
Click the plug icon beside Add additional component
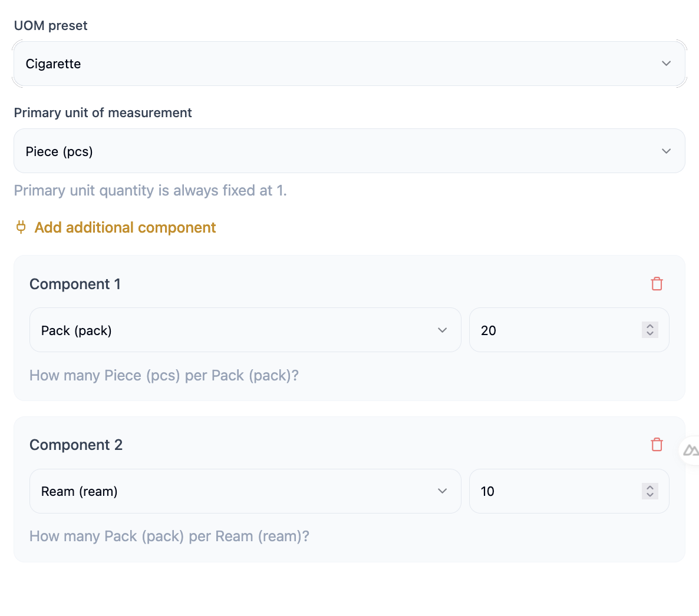click(21, 227)
